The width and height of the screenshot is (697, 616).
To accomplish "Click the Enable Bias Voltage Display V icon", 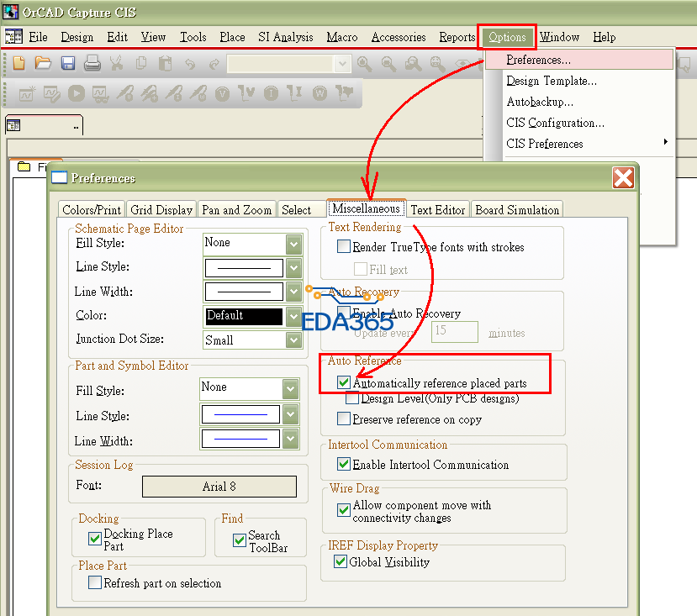I will tap(222, 94).
